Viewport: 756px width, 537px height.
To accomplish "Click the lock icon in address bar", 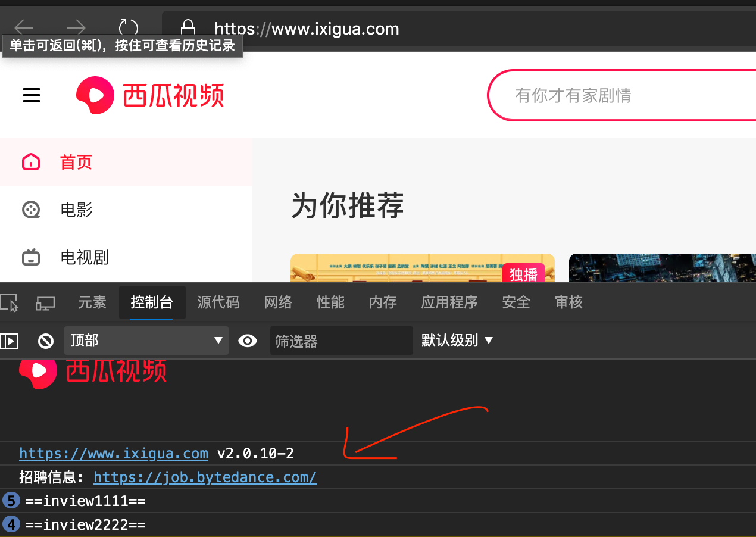I will 188,28.
